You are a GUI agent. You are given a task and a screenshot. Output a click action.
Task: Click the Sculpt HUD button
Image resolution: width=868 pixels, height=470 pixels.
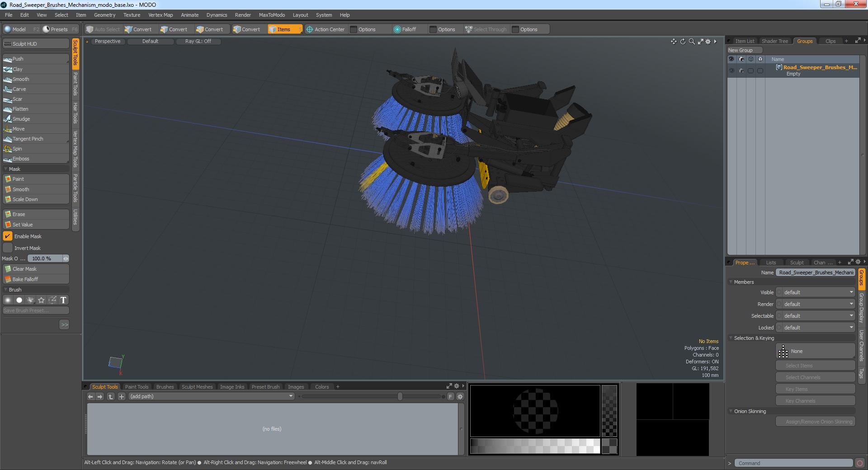pos(36,44)
